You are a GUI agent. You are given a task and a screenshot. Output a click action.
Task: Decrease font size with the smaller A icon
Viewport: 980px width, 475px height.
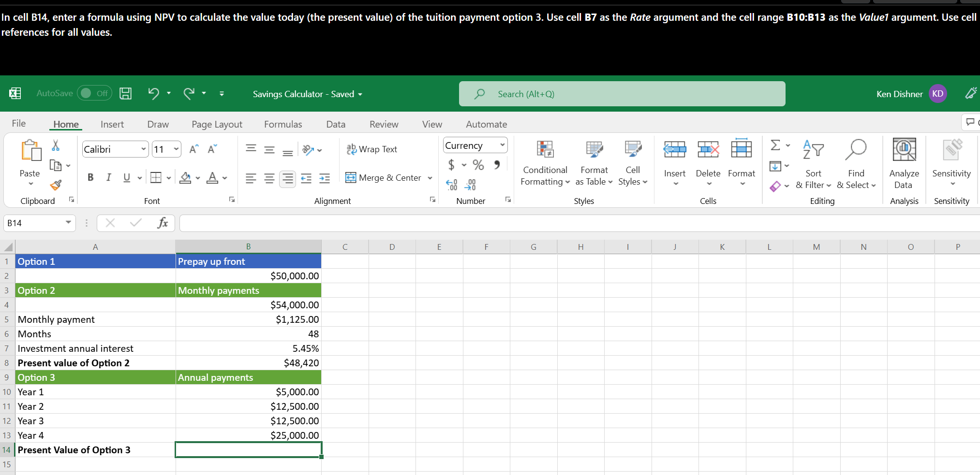[212, 149]
